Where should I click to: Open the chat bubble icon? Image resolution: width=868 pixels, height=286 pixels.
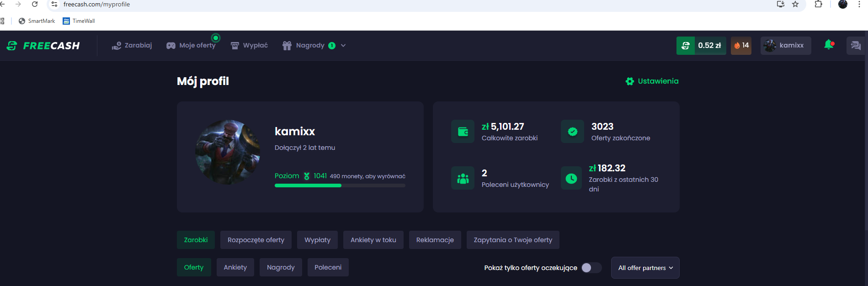(x=856, y=46)
